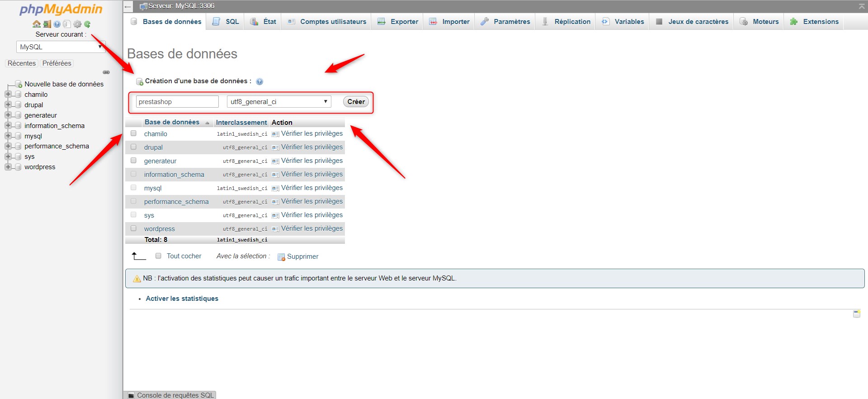This screenshot has width=868, height=399.
Task: Open the utf8_general_ci collation dropdown
Action: 279,102
